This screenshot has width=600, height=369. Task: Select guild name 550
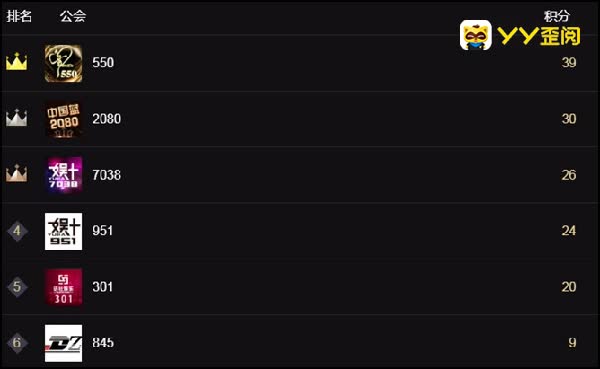(103, 62)
